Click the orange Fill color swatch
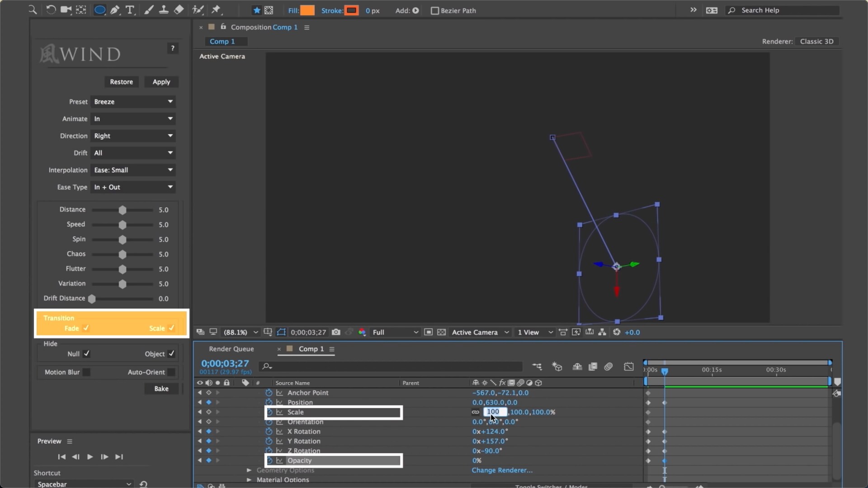 307,10
